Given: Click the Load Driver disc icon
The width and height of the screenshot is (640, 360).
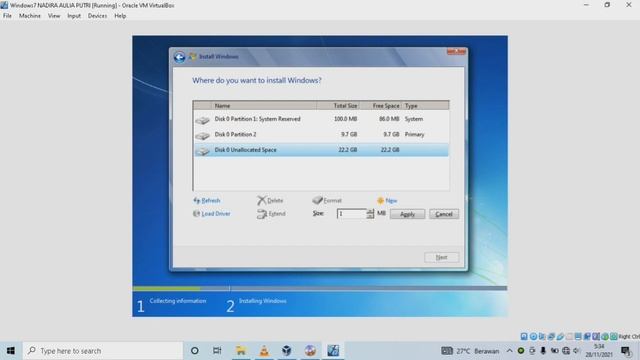Looking at the screenshot, I should (x=196, y=214).
